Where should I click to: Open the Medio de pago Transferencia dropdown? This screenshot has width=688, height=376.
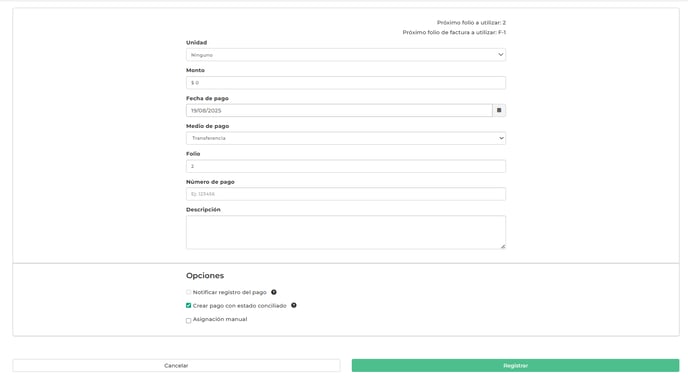point(346,138)
